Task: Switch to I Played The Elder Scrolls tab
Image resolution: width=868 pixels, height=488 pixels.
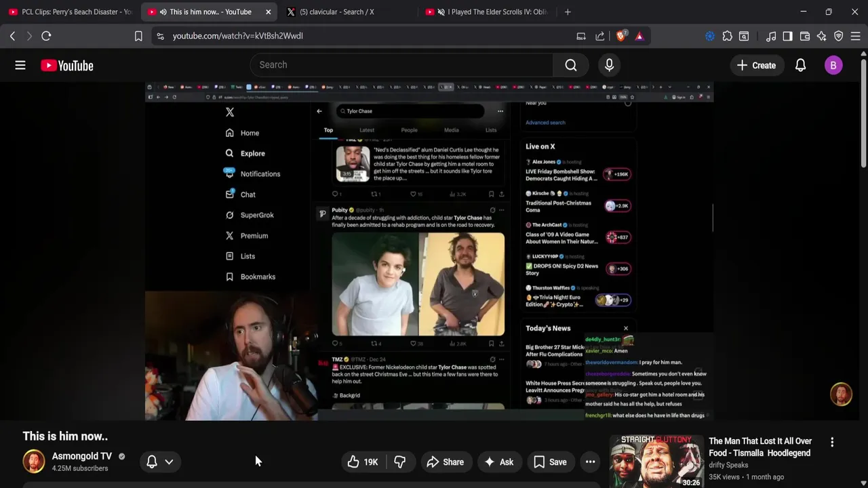Action: 486,12
